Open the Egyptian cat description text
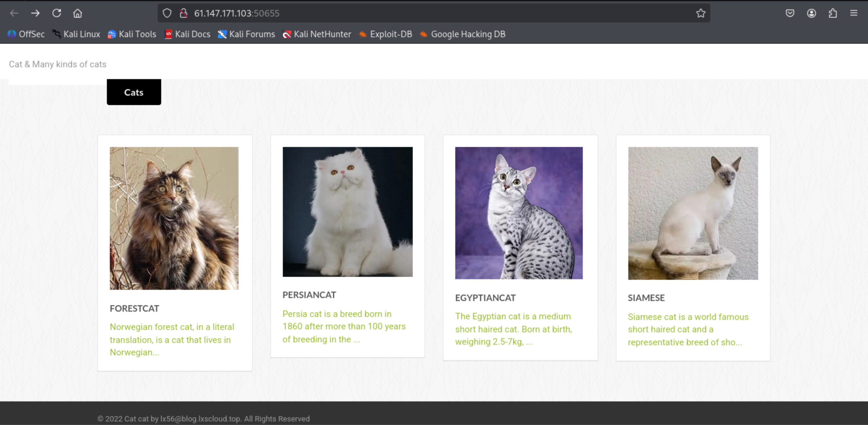 [x=513, y=329]
